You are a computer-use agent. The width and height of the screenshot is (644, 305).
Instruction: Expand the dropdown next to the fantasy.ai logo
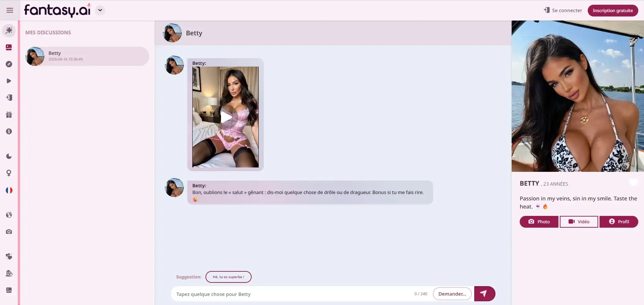pyautogui.click(x=100, y=10)
